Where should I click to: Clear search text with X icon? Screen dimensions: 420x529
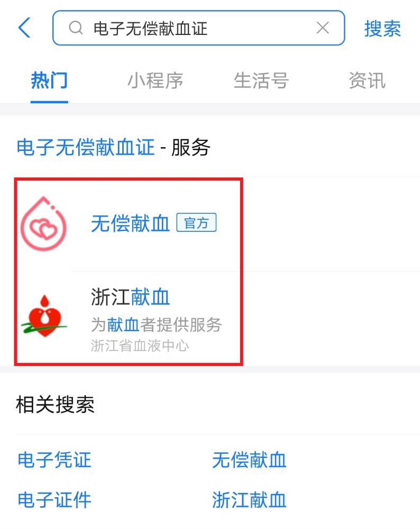[323, 28]
